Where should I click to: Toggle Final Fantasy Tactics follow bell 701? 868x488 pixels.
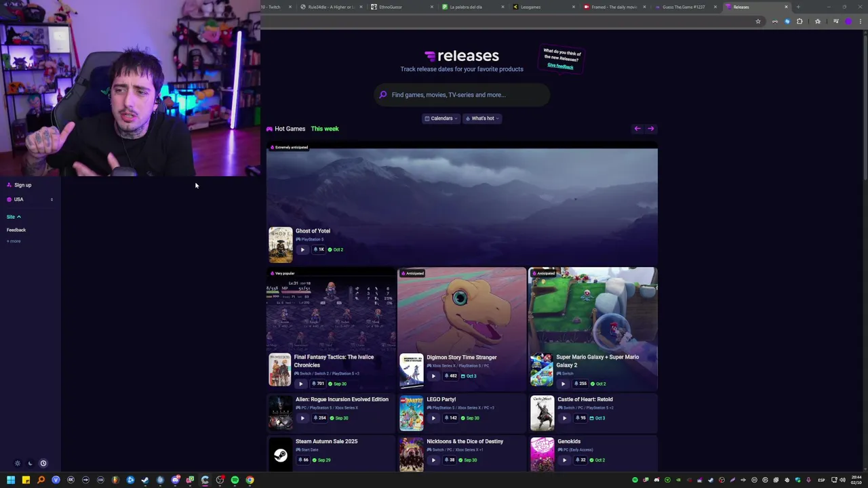[318, 384]
